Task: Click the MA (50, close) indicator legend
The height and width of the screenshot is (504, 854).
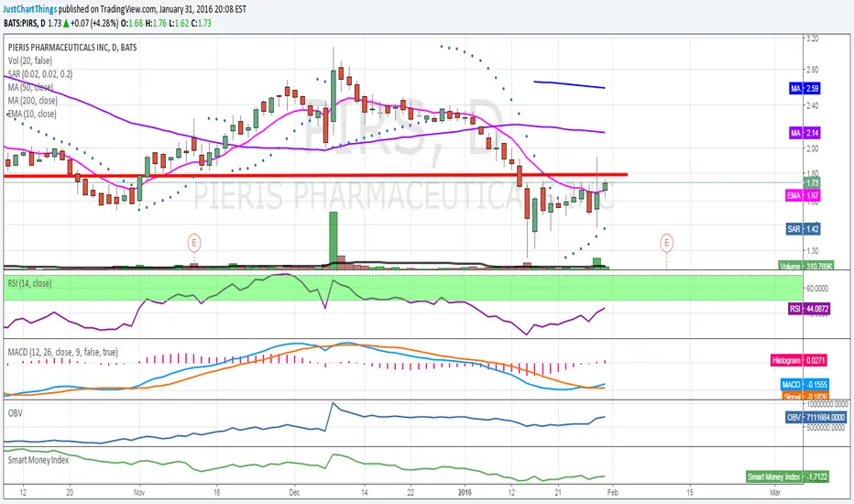Action: click(x=30, y=87)
